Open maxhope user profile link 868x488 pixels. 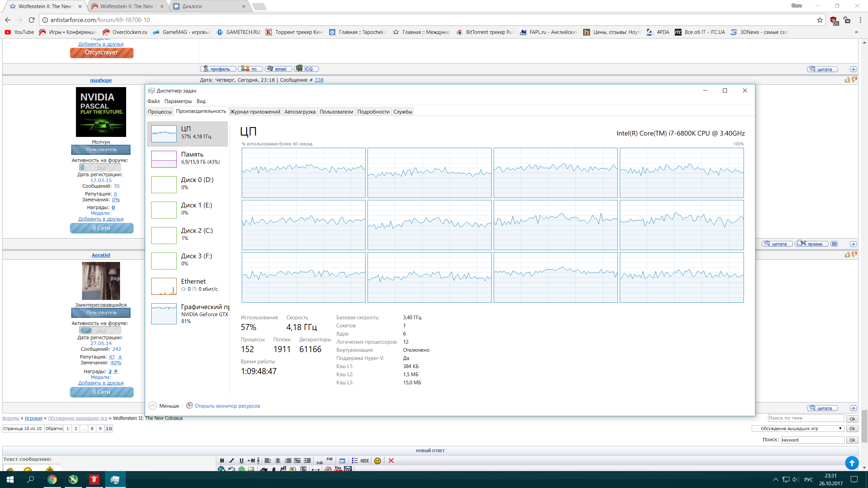click(101, 80)
